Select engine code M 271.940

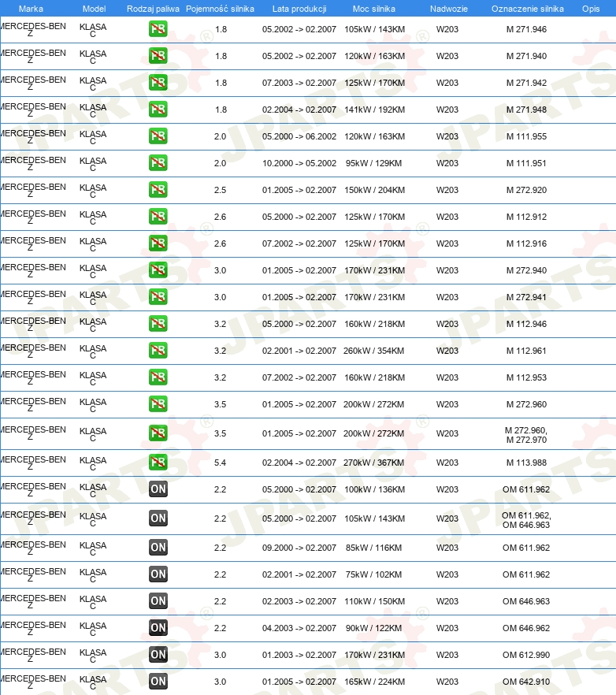coord(526,56)
